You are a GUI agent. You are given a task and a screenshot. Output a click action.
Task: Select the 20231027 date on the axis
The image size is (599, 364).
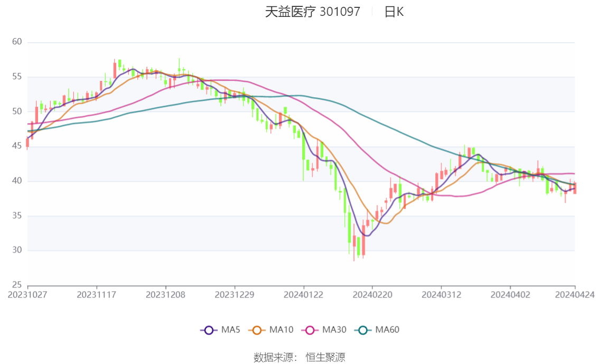pos(27,295)
